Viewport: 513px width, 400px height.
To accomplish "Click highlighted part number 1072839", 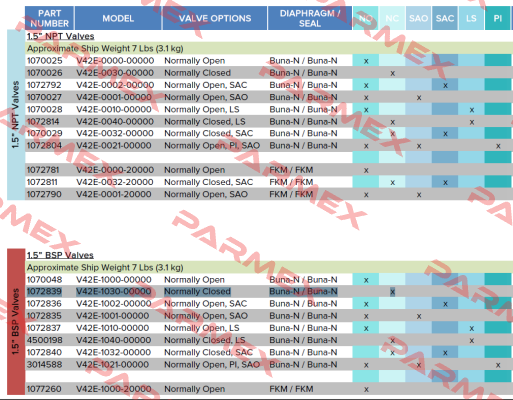I will pyautogui.click(x=44, y=292).
